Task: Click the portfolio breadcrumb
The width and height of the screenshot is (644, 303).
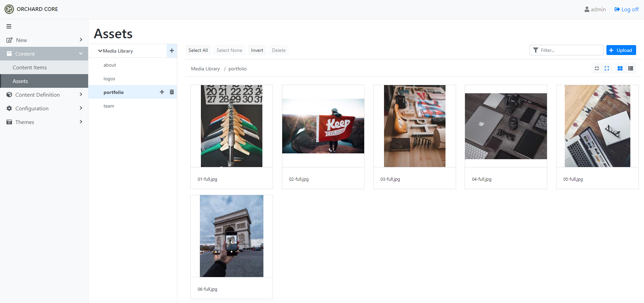Action: tap(237, 69)
